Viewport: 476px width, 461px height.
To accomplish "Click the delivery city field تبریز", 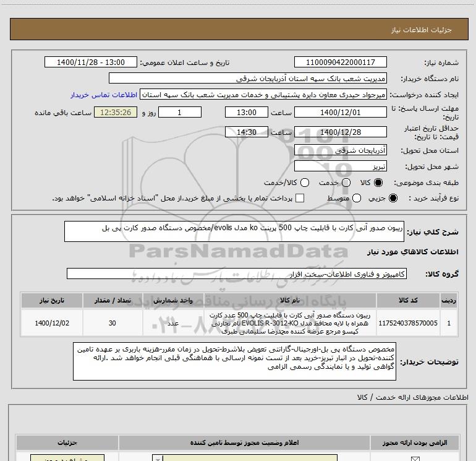I will pyautogui.click(x=340, y=166).
